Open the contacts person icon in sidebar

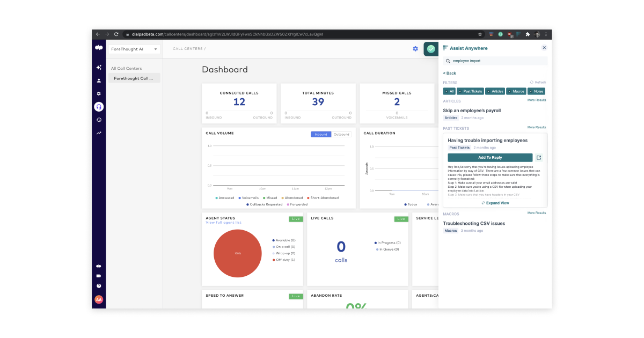(99, 80)
